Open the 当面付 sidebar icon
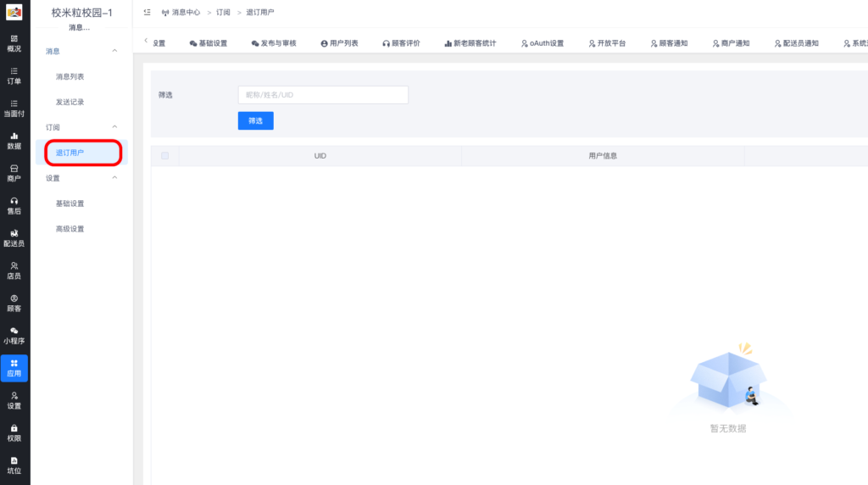868x485 pixels. (x=14, y=109)
